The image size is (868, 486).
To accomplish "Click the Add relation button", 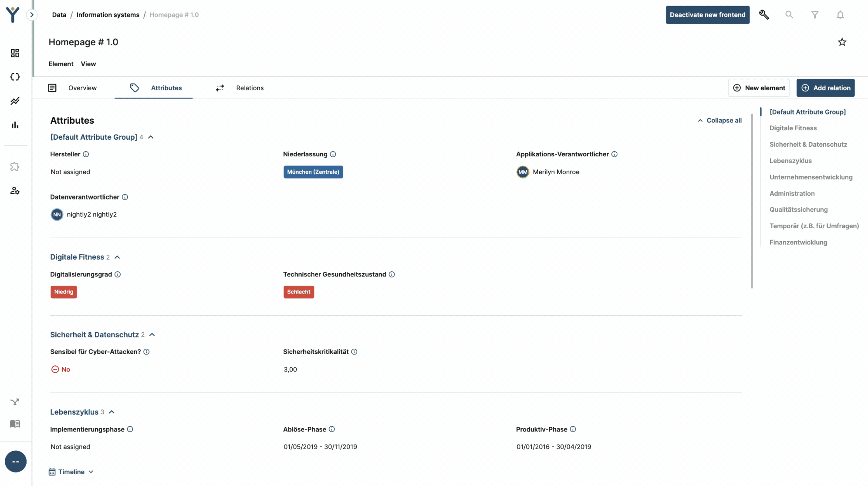I will click(x=825, y=88).
